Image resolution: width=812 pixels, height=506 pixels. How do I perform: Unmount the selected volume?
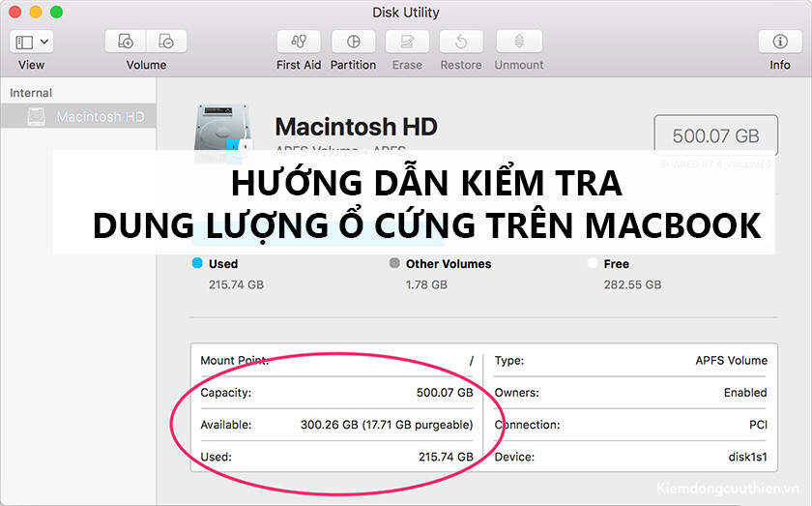click(x=519, y=42)
